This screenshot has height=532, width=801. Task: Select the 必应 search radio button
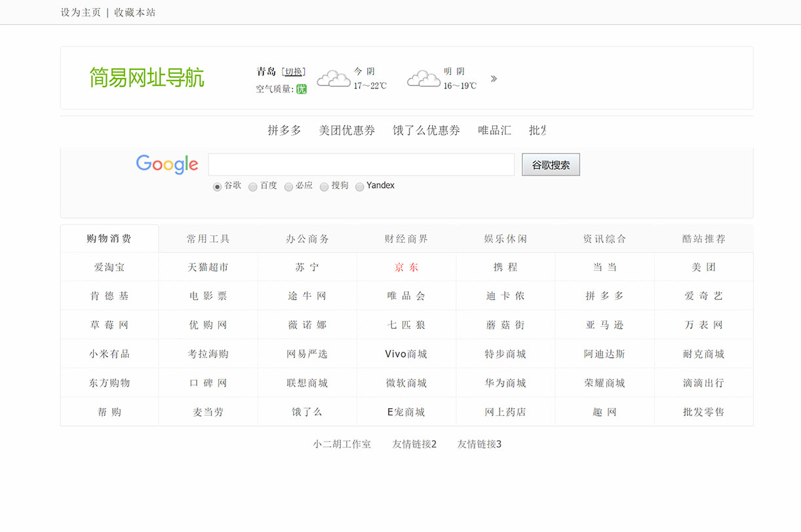point(288,186)
